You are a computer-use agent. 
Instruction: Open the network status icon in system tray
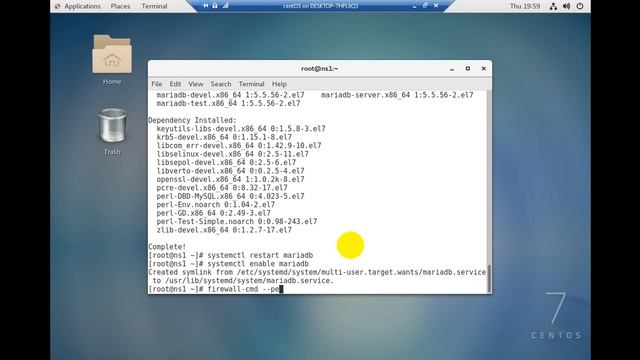[x=553, y=6]
